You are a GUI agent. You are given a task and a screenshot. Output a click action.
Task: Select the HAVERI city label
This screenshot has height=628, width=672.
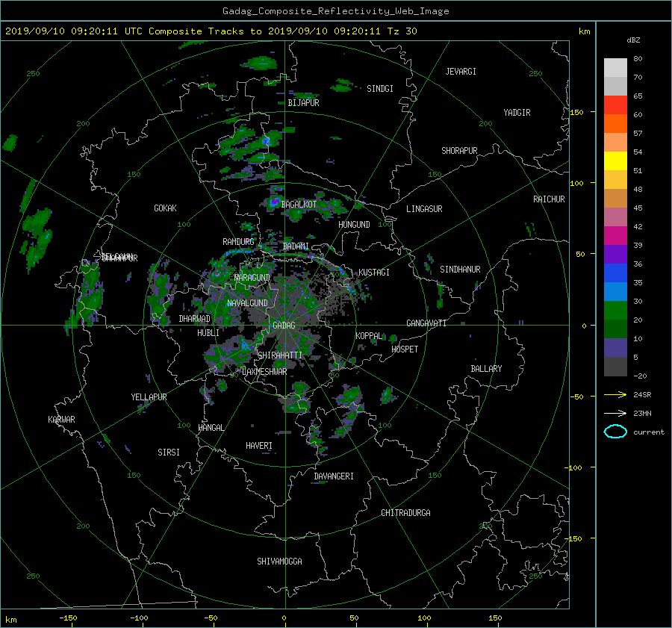(x=259, y=447)
